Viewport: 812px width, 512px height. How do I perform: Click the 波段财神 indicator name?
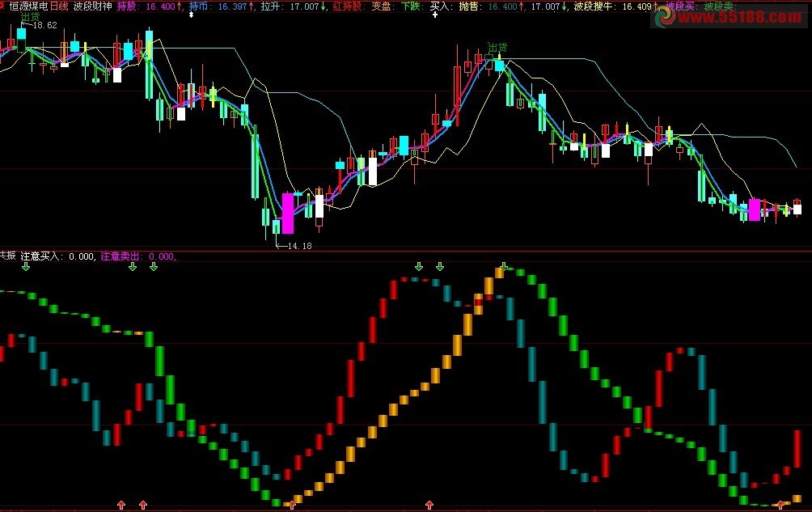(x=93, y=6)
